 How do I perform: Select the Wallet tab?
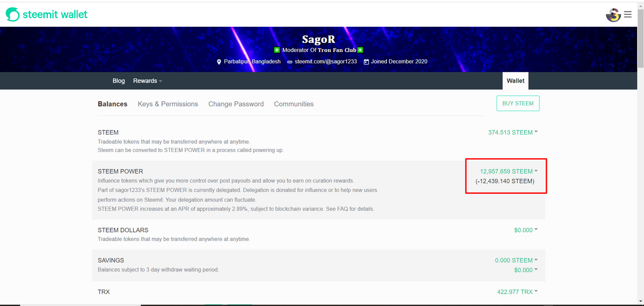pos(515,81)
